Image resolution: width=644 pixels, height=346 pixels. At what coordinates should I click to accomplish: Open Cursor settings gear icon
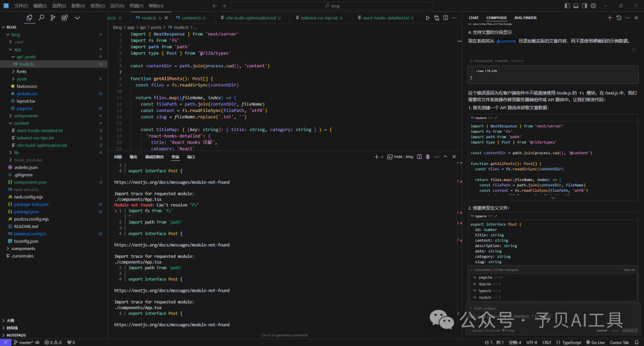pyautogui.click(x=593, y=6)
